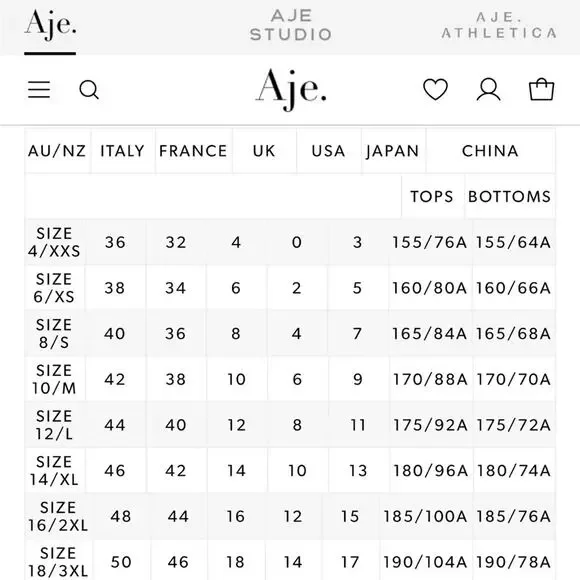Screen dimensions: 580x580
Task: Select the SIZE 4/XXS row label
Action: [54, 242]
